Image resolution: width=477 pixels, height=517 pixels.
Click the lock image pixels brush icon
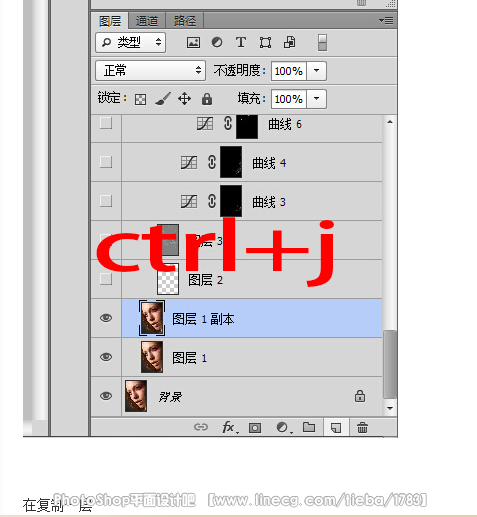[x=163, y=99]
